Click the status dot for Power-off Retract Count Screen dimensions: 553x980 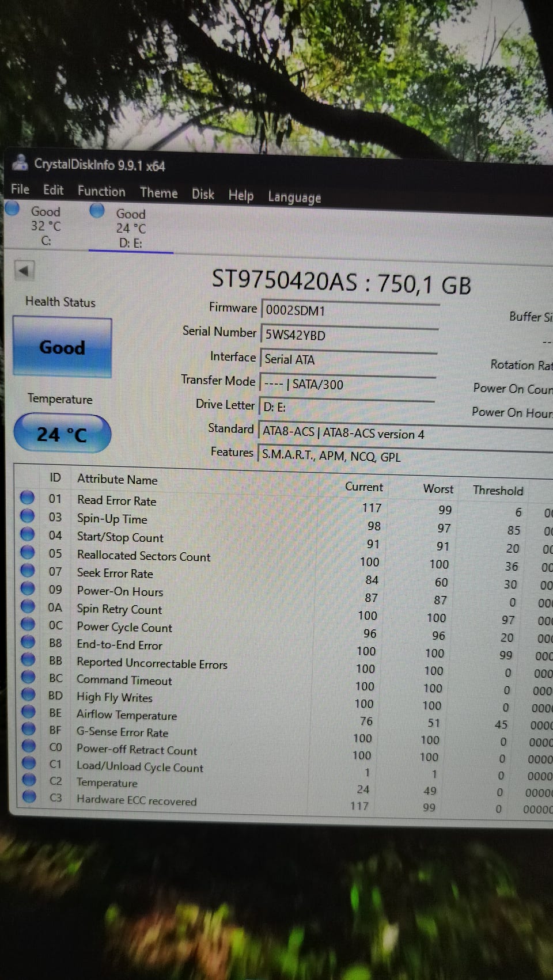(x=29, y=746)
